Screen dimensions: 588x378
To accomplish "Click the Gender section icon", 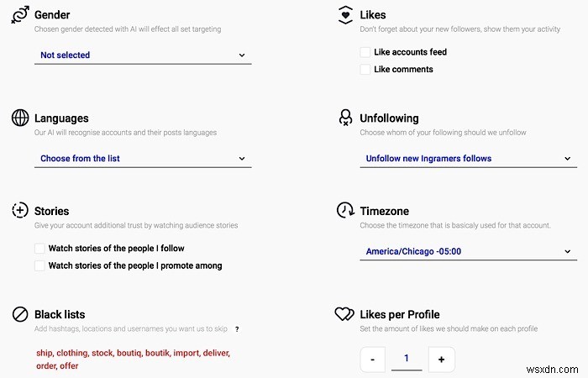I will click(20, 16).
